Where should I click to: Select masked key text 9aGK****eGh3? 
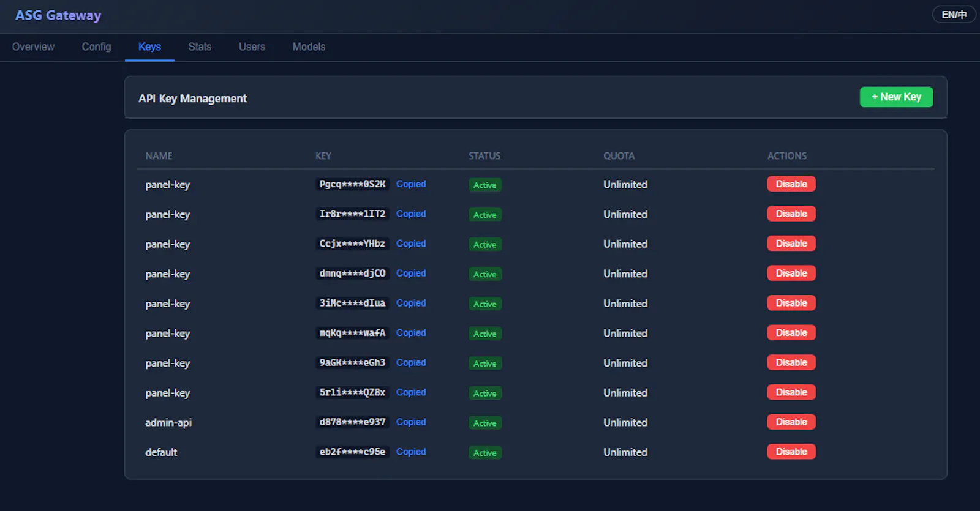[x=352, y=362]
